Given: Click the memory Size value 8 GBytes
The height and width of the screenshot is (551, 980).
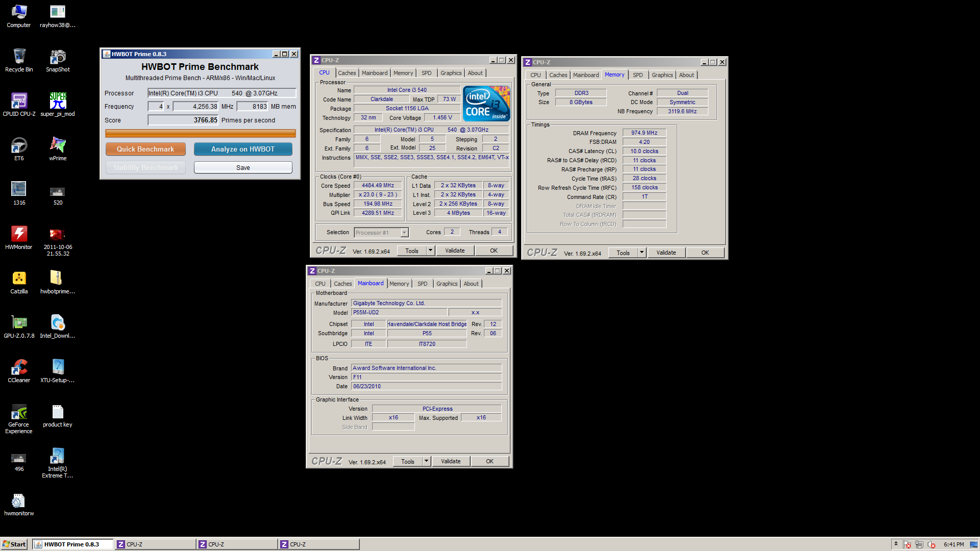Looking at the screenshot, I should [581, 102].
